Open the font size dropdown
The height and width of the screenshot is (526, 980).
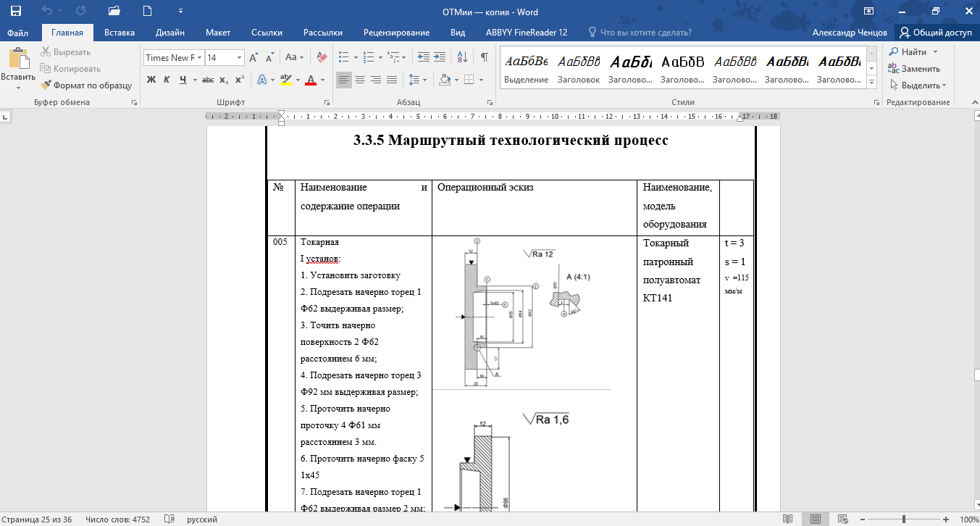tap(239, 57)
